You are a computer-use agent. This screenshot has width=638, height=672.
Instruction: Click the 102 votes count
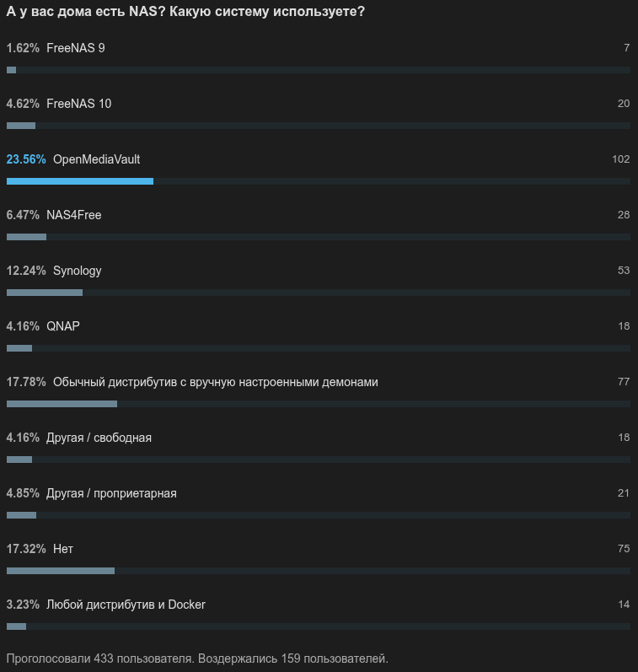point(621,159)
